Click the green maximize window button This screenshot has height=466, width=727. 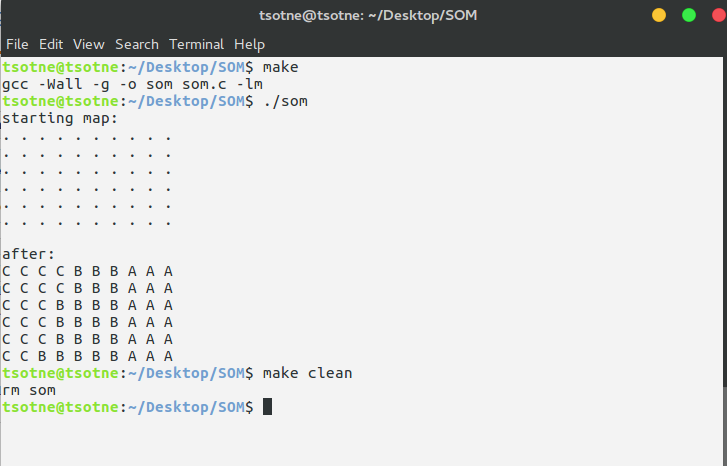coord(689,15)
